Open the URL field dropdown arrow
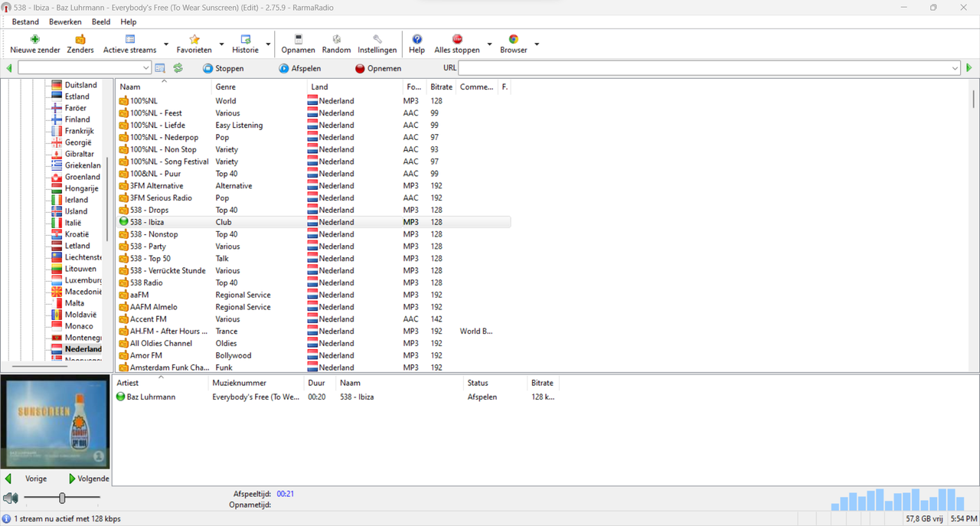This screenshot has width=980, height=526. (x=955, y=68)
